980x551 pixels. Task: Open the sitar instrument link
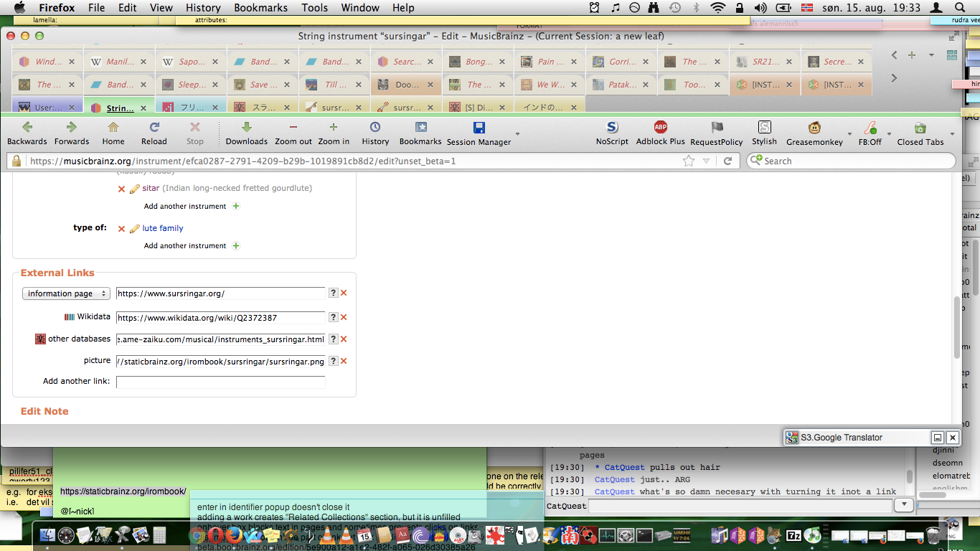(151, 188)
